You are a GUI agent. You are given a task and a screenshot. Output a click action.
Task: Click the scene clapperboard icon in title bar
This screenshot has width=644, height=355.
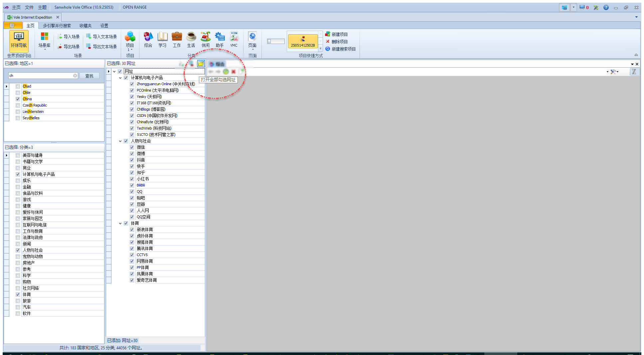pos(564,7)
